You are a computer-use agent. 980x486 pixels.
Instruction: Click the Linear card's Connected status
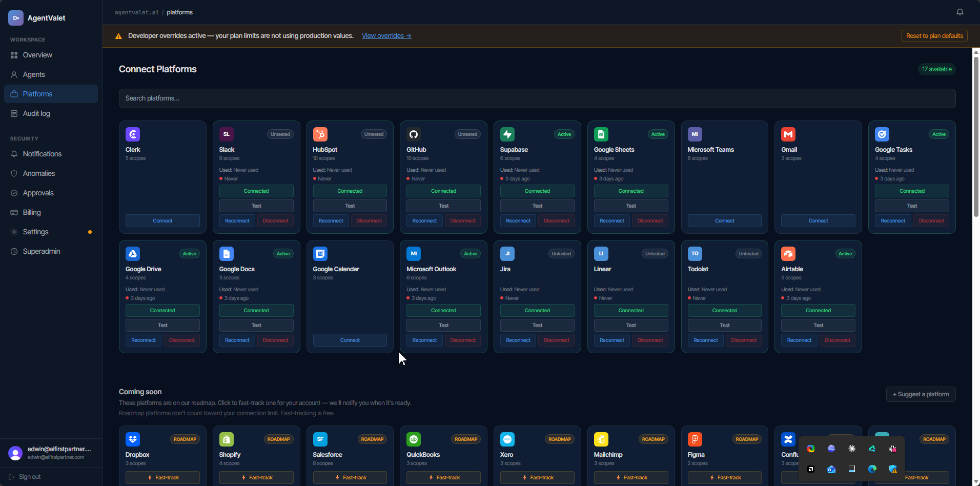pyautogui.click(x=631, y=311)
